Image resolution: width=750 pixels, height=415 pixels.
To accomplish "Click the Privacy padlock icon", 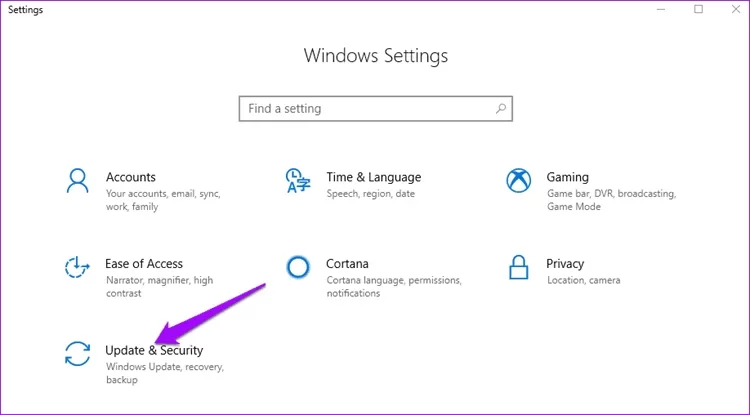I will point(518,267).
